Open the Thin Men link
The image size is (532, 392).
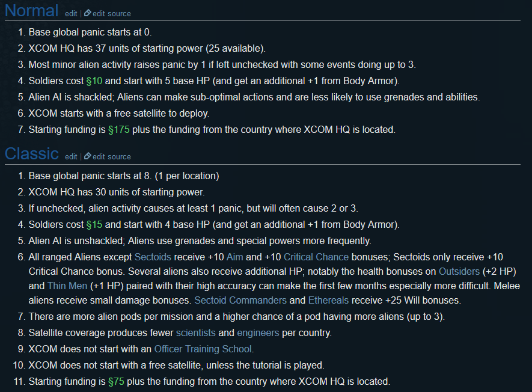tap(67, 285)
